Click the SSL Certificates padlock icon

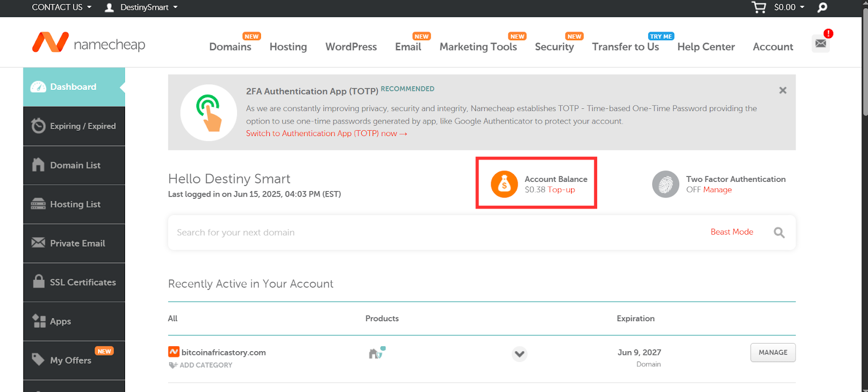[38, 281]
